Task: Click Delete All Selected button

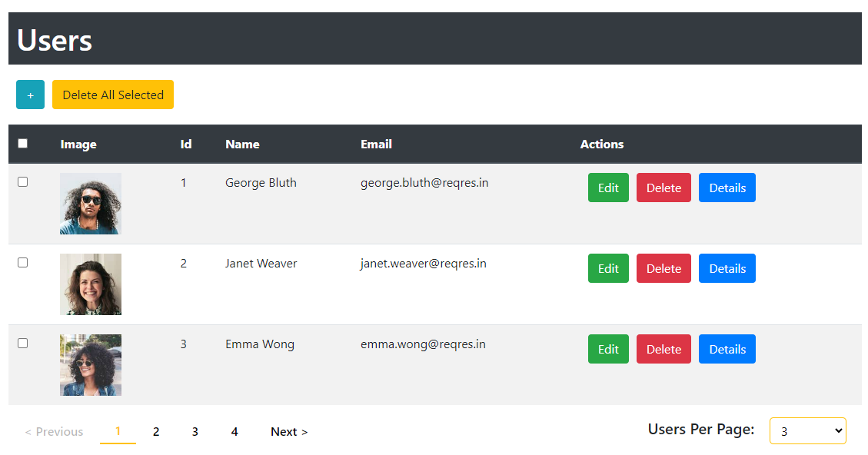Action: coord(113,95)
